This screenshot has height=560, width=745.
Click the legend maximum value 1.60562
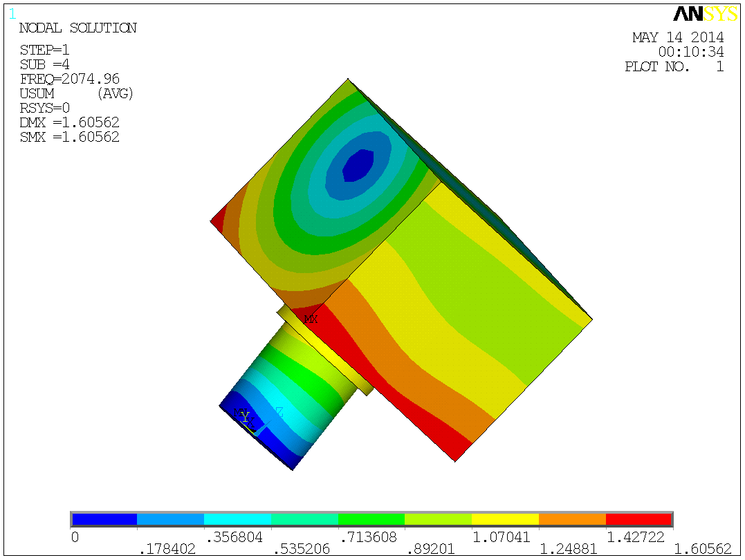click(703, 550)
